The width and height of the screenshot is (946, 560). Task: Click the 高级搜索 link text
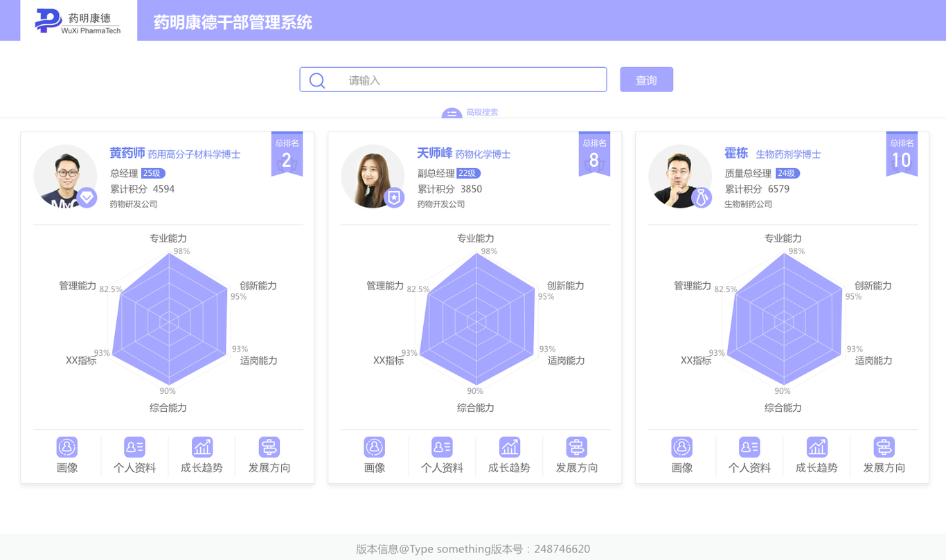click(x=482, y=112)
